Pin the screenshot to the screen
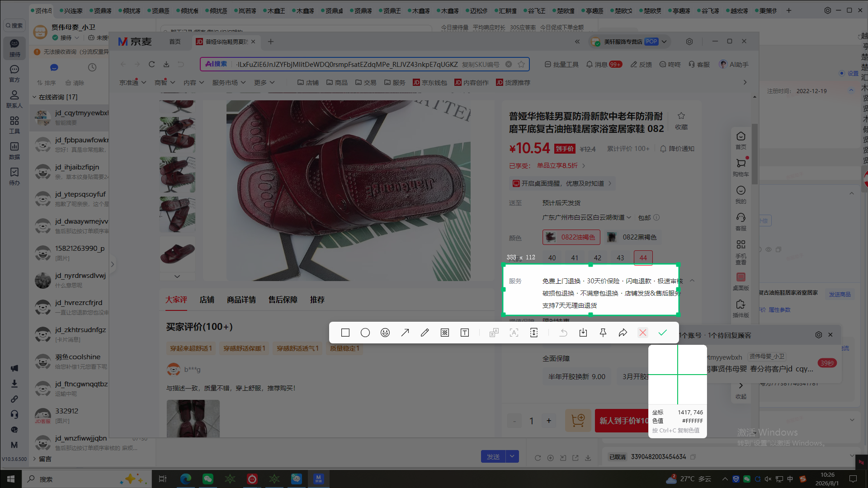868x488 pixels. [x=603, y=333]
